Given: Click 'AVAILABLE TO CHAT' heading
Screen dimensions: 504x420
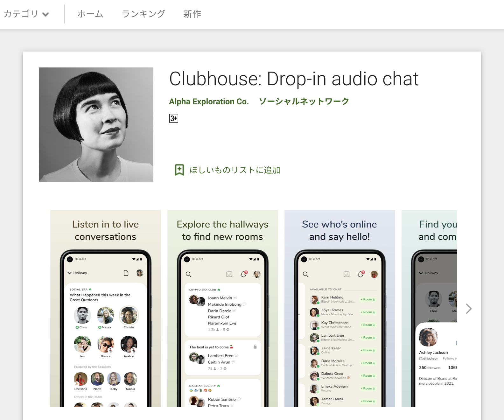Looking at the screenshot, I should 325,290.
